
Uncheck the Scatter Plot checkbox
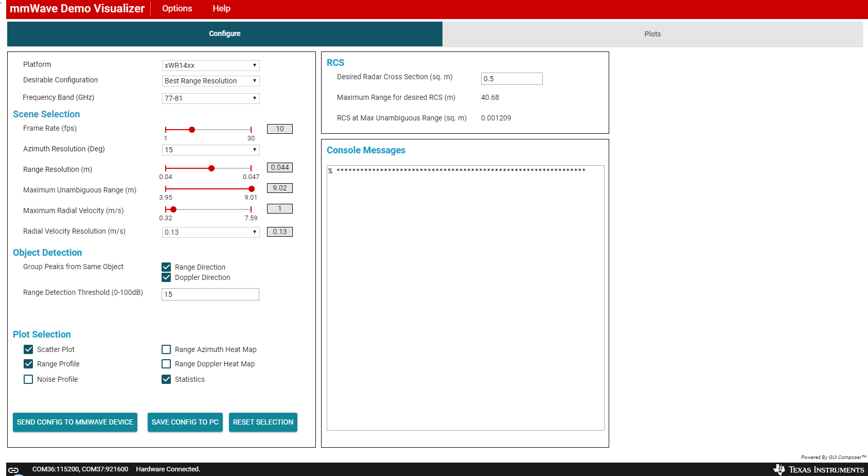[x=28, y=349]
